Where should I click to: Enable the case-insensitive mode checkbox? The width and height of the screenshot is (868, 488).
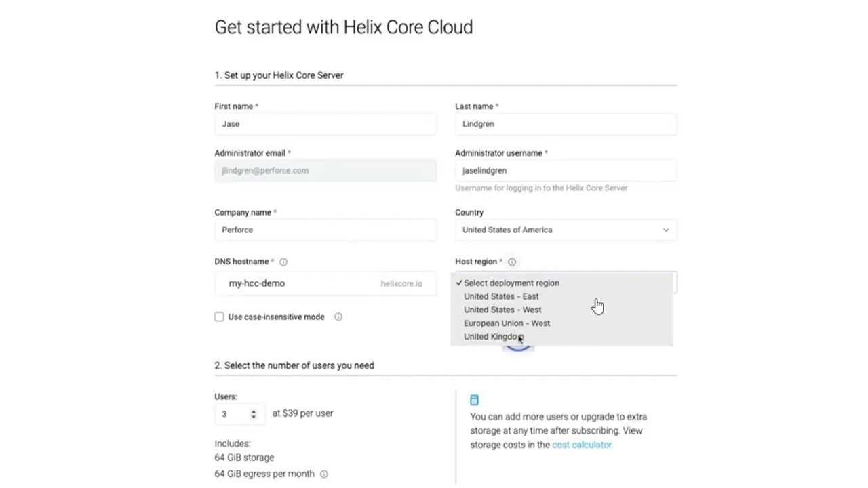point(219,317)
